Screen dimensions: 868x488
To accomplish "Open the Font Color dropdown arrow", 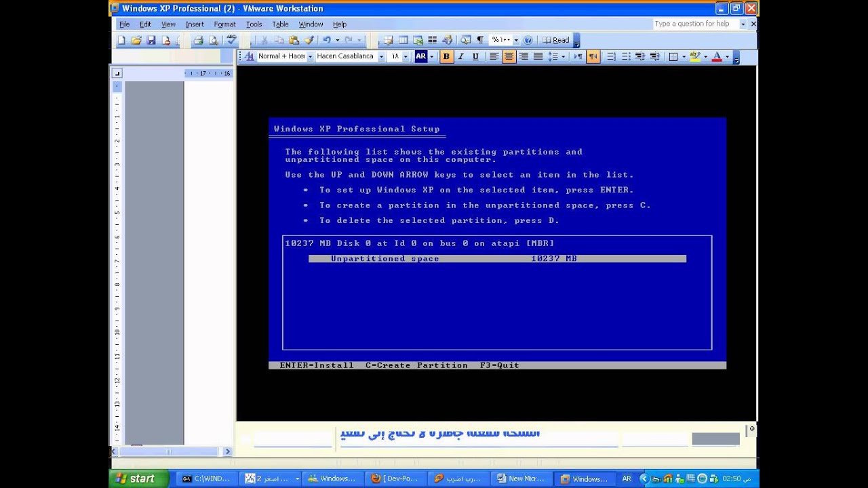I will coord(727,57).
